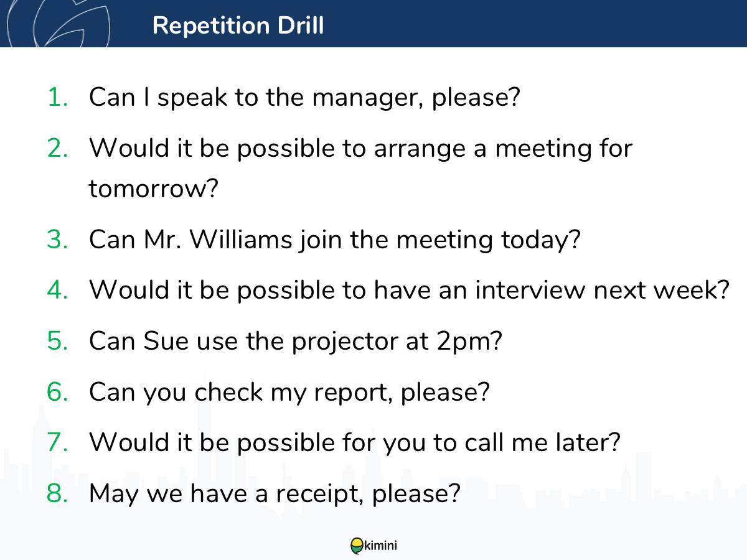
Task: Click the sentence mentioning Mr. Williams
Action: pyautogui.click(x=335, y=241)
